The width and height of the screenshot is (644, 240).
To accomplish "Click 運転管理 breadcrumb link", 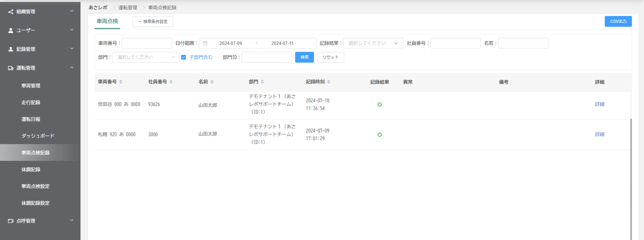I will (x=128, y=8).
